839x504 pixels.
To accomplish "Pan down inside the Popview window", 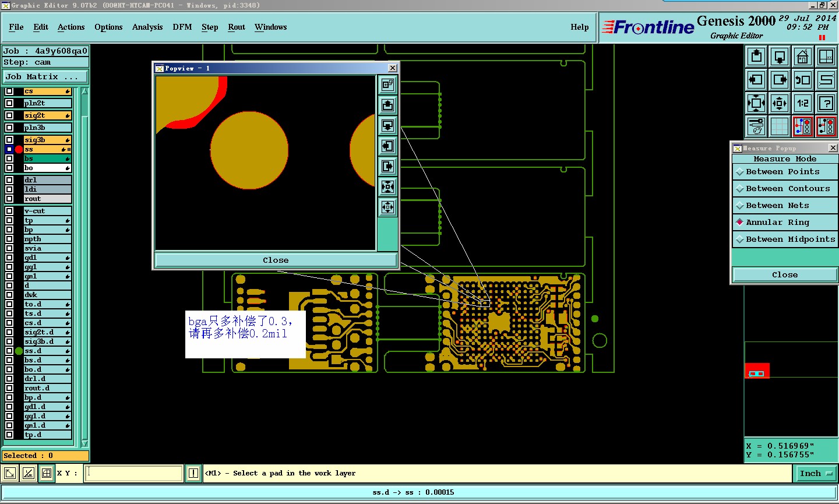I will pos(388,126).
